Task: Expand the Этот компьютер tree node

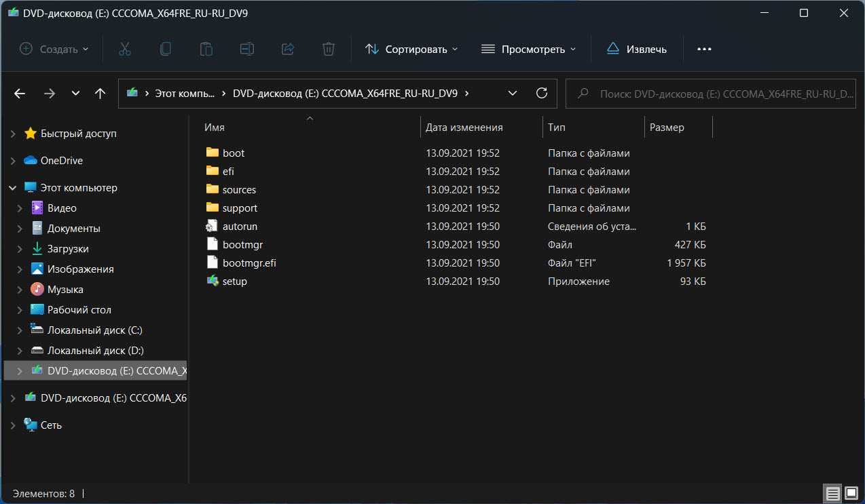Action: 13,188
